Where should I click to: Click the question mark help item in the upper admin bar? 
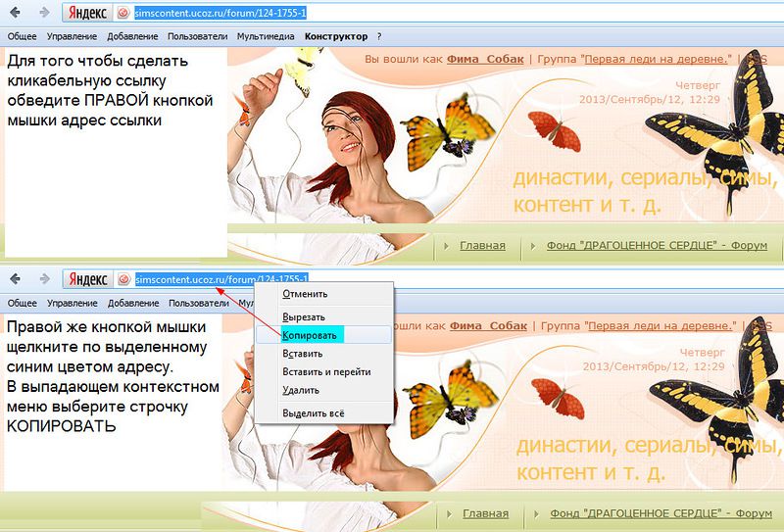pos(379,36)
